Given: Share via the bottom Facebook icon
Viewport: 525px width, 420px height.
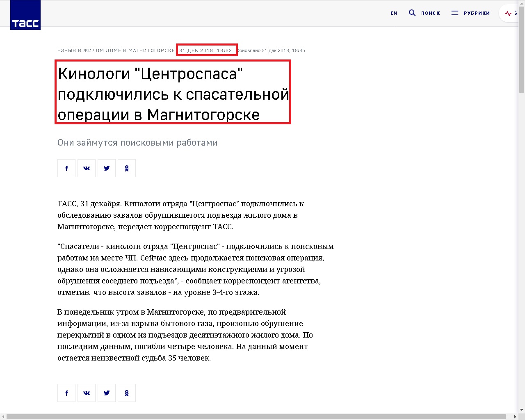Looking at the screenshot, I should (66, 393).
